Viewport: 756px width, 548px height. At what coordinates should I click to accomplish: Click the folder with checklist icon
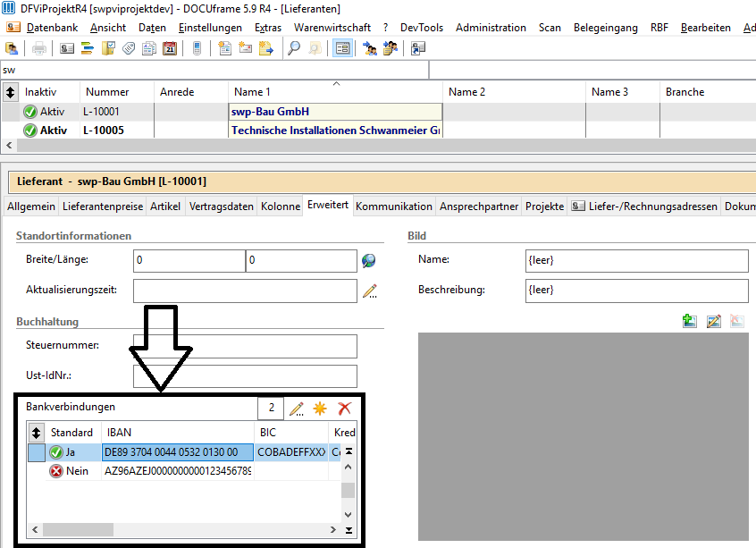(108, 48)
